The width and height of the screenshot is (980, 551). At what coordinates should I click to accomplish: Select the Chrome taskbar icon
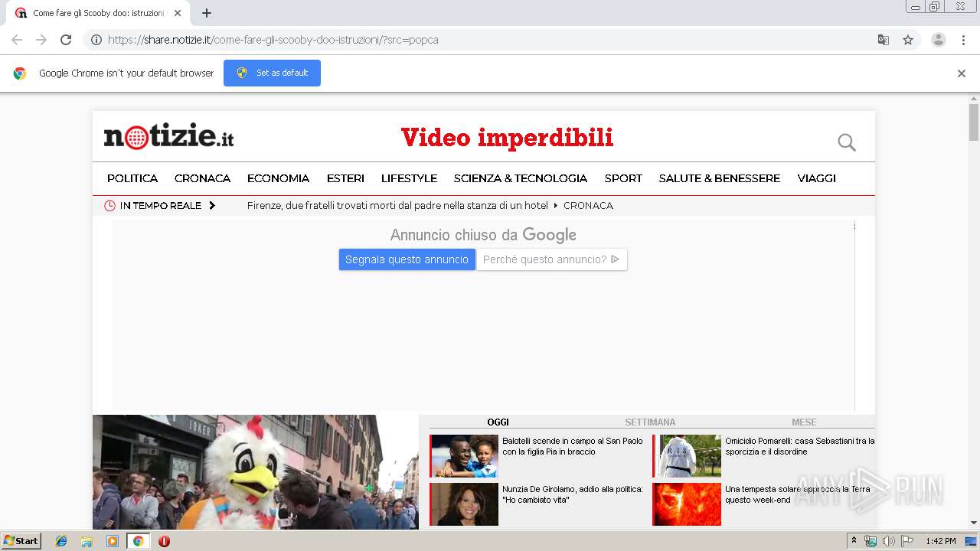139,541
